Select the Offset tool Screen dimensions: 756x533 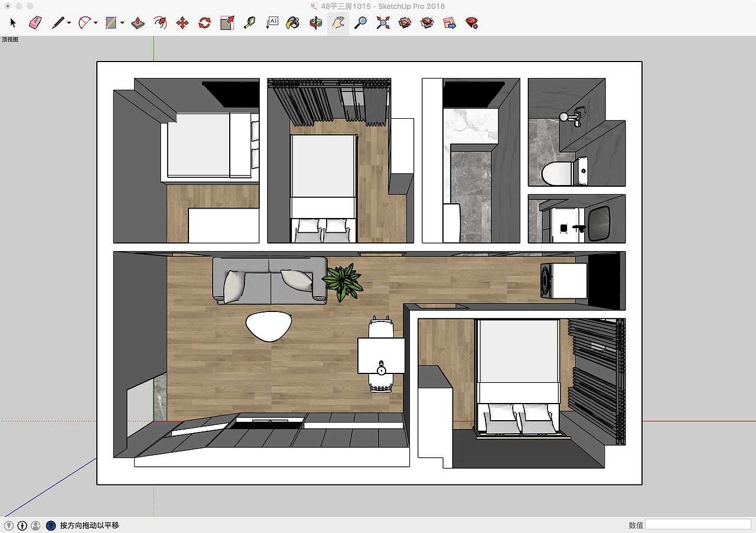[160, 23]
